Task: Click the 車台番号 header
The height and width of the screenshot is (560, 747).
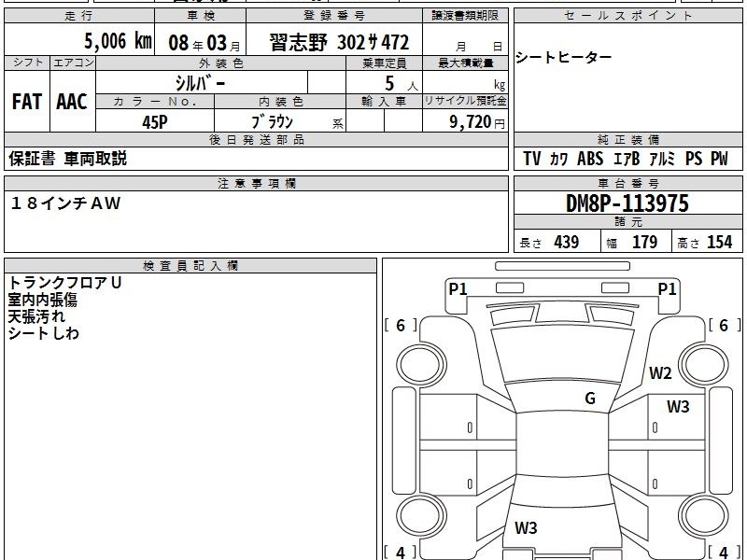Action: pos(628,183)
